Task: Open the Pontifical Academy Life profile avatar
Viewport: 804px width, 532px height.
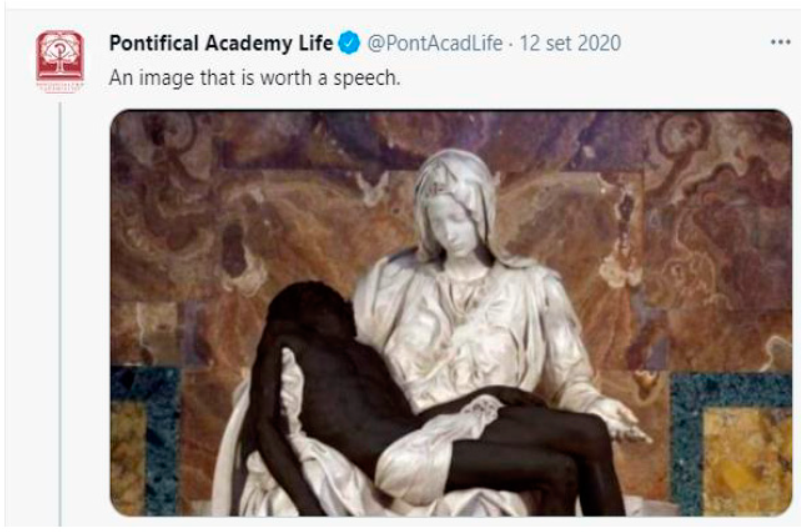Action: pyautogui.click(x=60, y=61)
